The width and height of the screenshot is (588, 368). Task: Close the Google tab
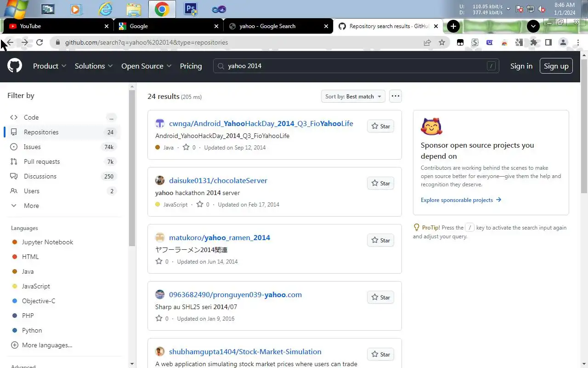217,26
